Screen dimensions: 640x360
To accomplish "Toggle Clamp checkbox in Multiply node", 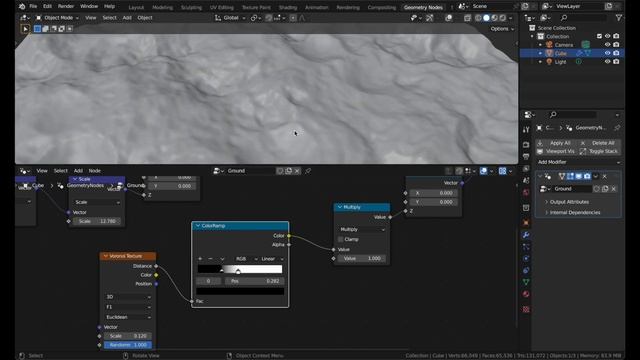I will click(x=340, y=239).
